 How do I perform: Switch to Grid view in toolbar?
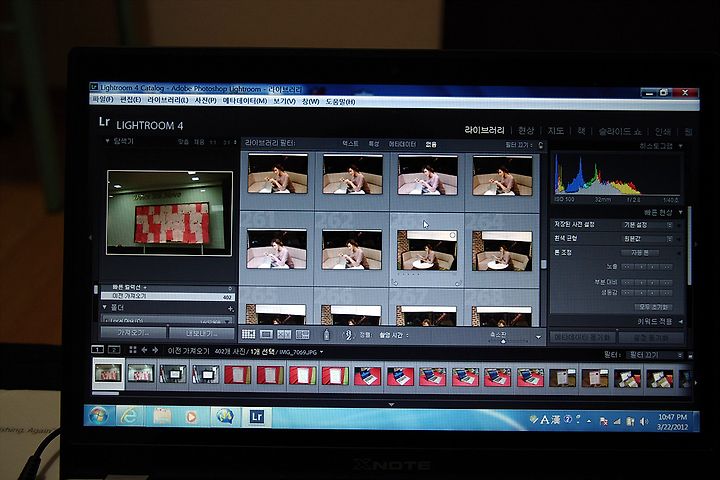[248, 334]
